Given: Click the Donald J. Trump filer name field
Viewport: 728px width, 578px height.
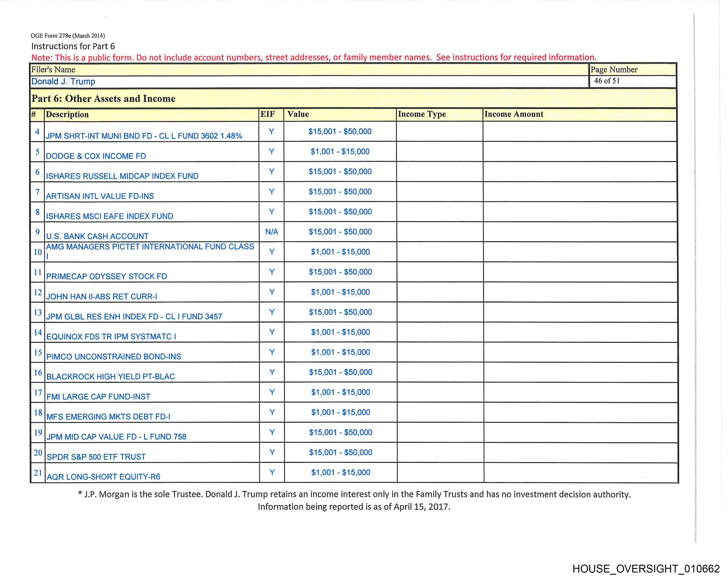Looking at the screenshot, I should 63,81.
